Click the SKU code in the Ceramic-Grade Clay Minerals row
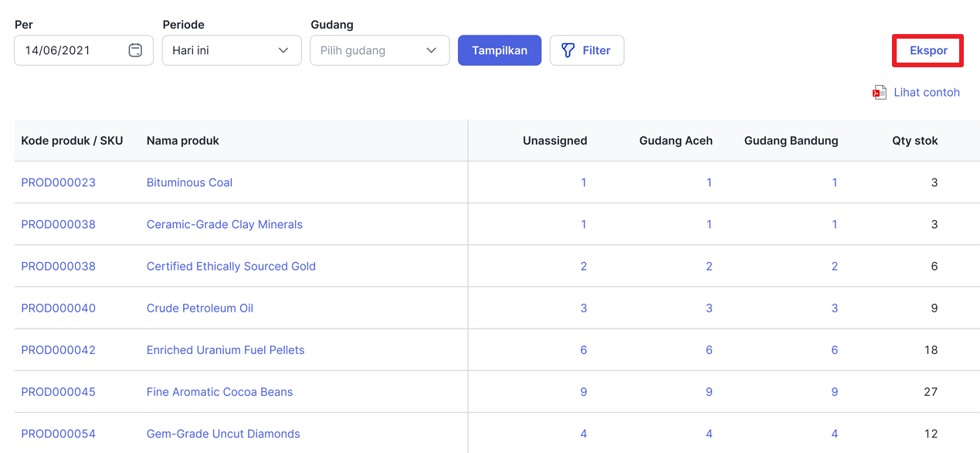This screenshot has height=453, width=980. 59,224
